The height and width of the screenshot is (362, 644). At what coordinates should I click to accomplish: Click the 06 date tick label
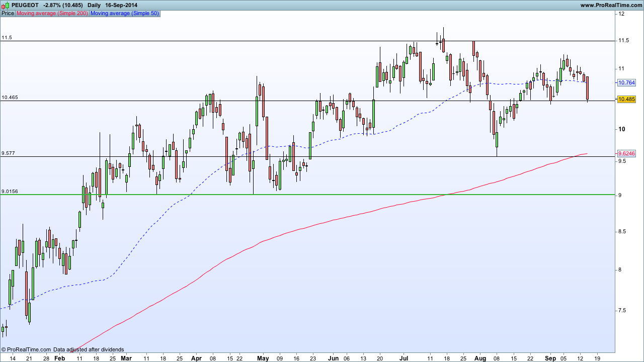point(347,358)
